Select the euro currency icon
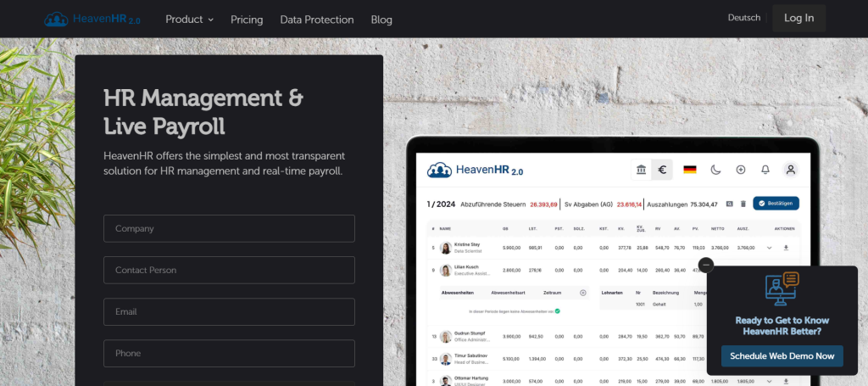The image size is (868, 386). (662, 170)
